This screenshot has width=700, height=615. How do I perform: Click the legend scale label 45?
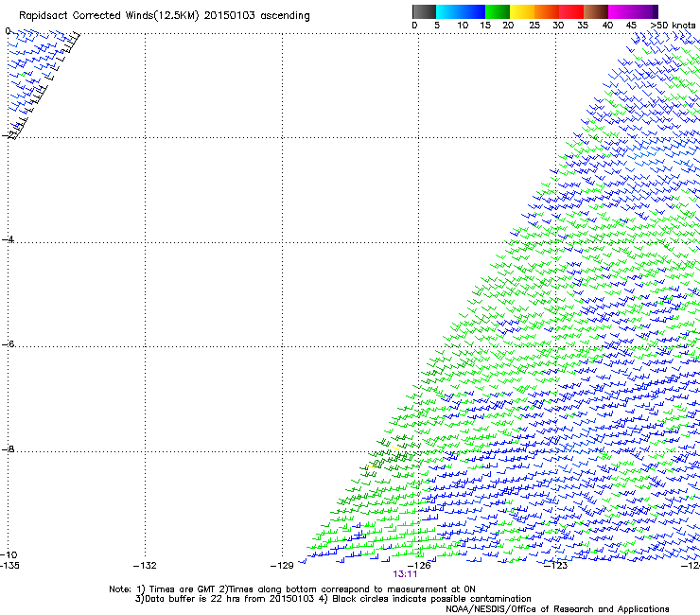click(x=631, y=26)
